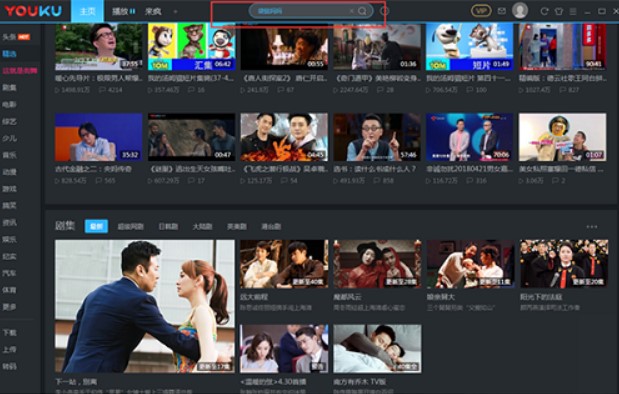Open 下载 in the sidebar
The width and height of the screenshot is (619, 394).
pos(9,333)
